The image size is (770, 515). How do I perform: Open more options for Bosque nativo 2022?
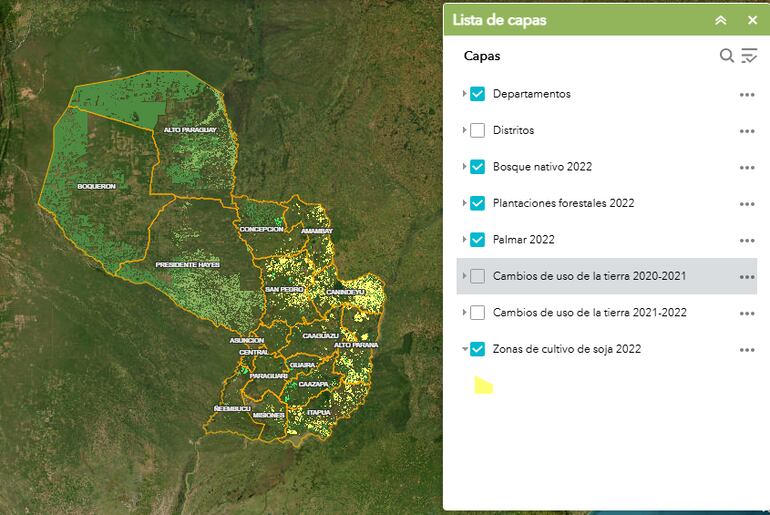click(746, 167)
